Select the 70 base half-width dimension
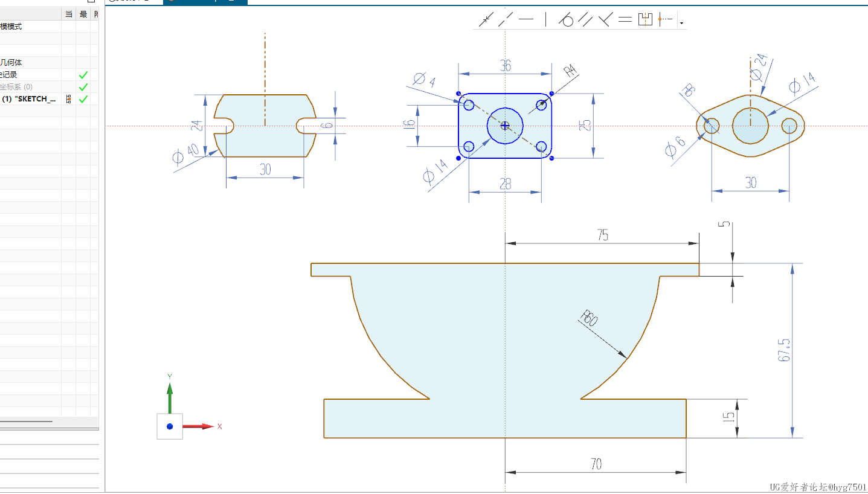 coord(596,464)
